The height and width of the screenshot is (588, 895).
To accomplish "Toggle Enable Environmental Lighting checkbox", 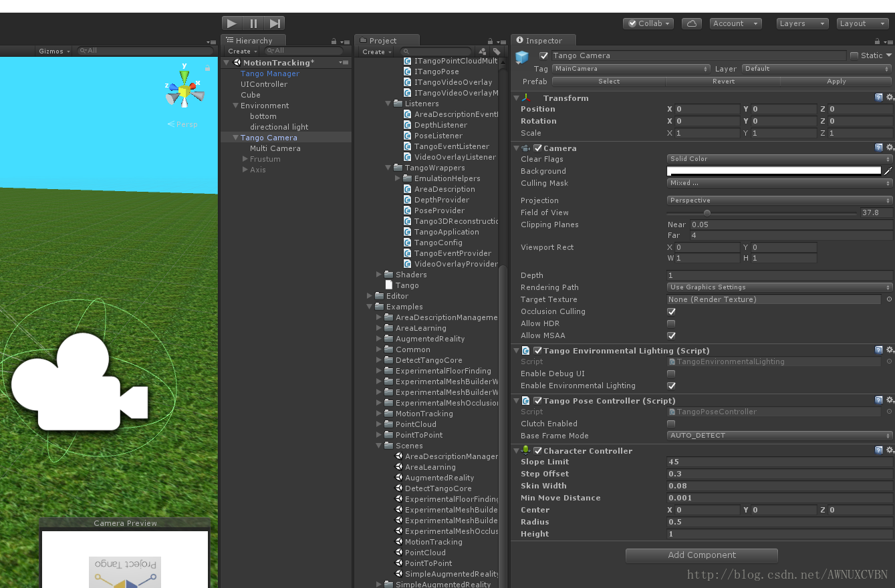I will tap(671, 386).
